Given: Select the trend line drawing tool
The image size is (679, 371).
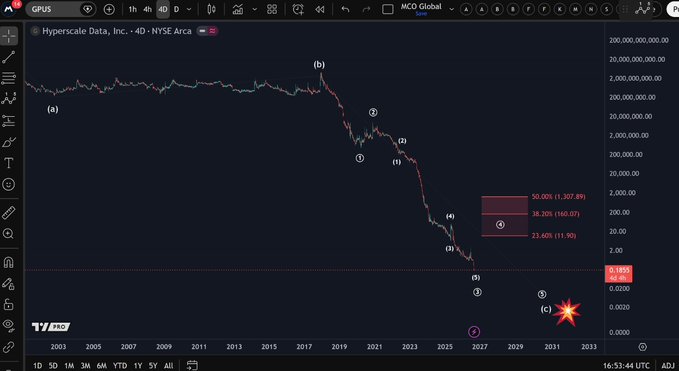Looking at the screenshot, I should tap(9, 57).
